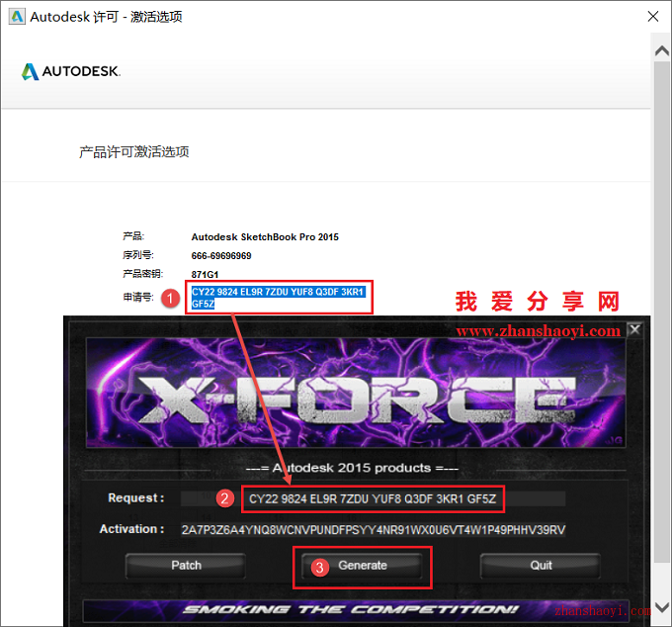Click the scrollbar down arrow
The image size is (672, 627).
pos(662,607)
